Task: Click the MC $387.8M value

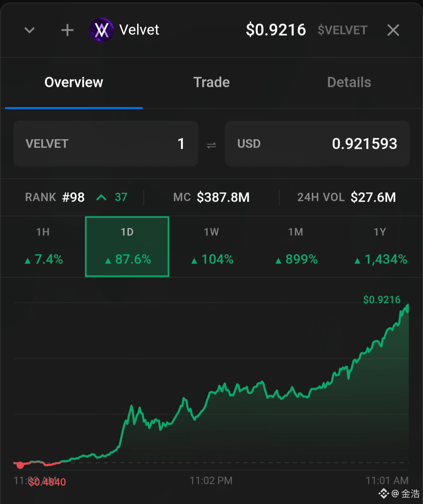Action: [x=211, y=197]
